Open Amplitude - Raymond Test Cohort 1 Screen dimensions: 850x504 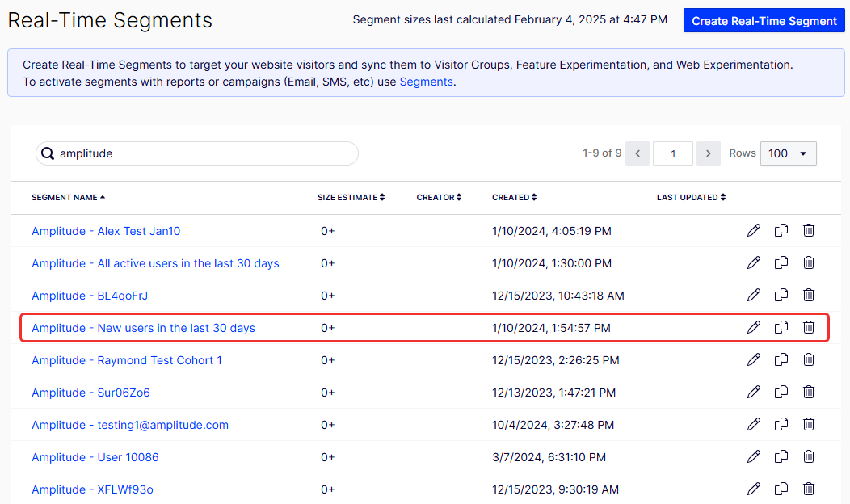(127, 360)
